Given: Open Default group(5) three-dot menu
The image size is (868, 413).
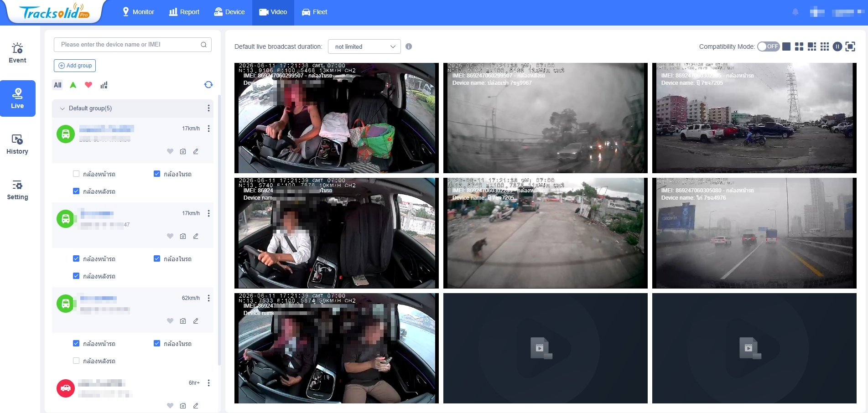Looking at the screenshot, I should click(x=209, y=108).
